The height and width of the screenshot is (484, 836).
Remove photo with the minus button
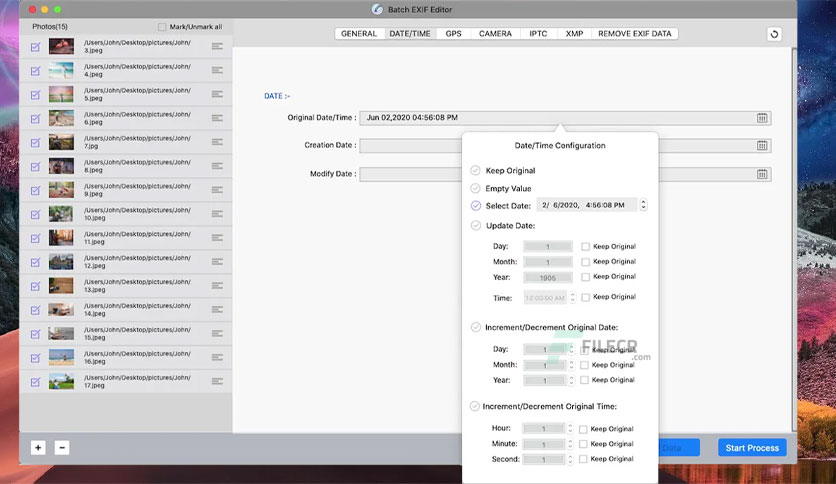pos(62,448)
